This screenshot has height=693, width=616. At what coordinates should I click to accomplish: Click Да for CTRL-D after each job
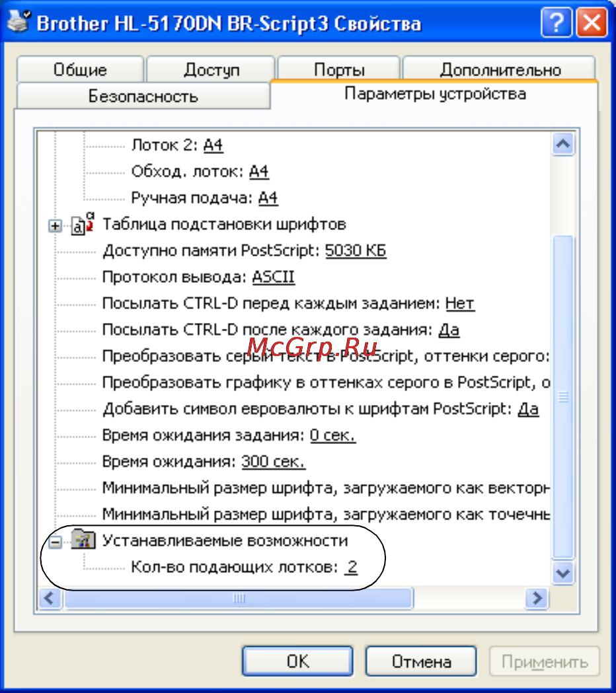tap(449, 329)
